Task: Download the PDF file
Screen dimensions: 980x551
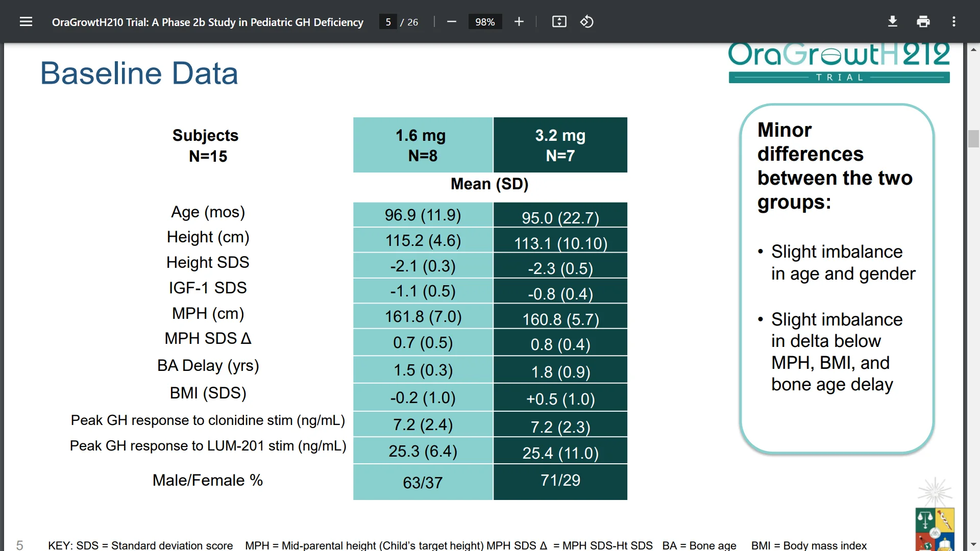Action: coord(893,21)
